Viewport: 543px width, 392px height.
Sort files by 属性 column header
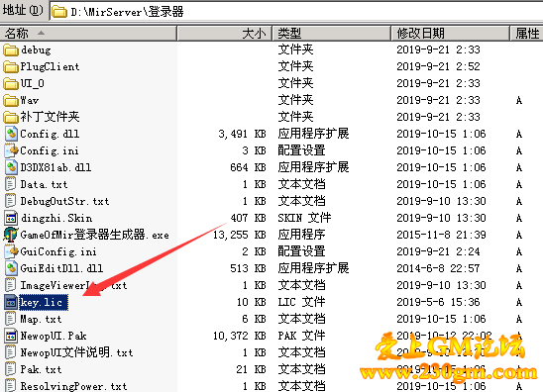click(x=527, y=34)
